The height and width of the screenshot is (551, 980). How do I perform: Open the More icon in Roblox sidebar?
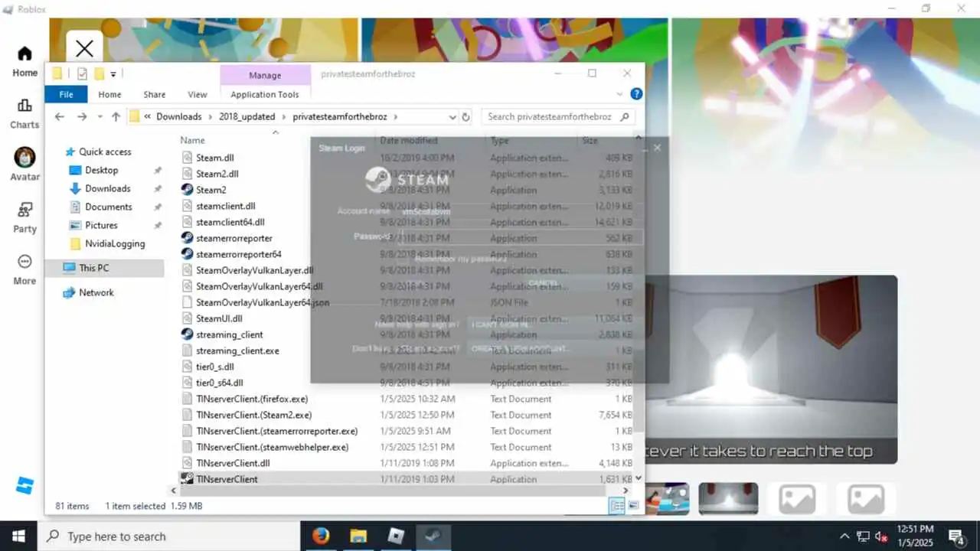click(24, 262)
